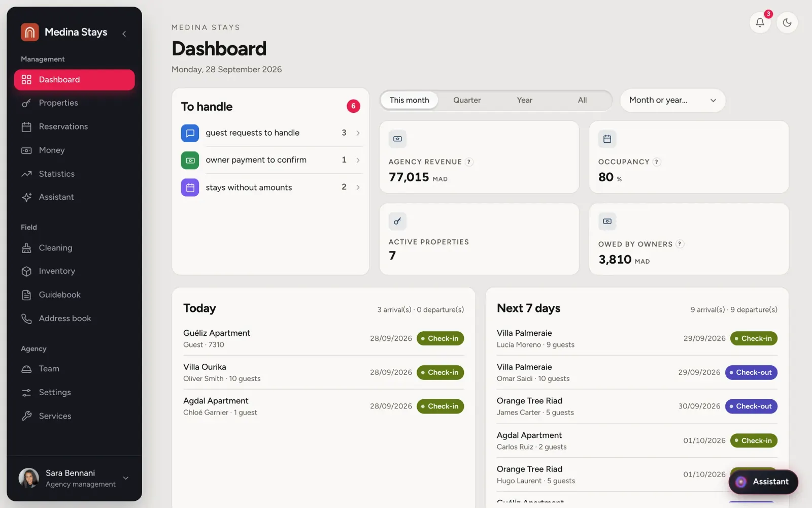Open Properties in the sidebar
812x508 pixels.
[x=75, y=103]
